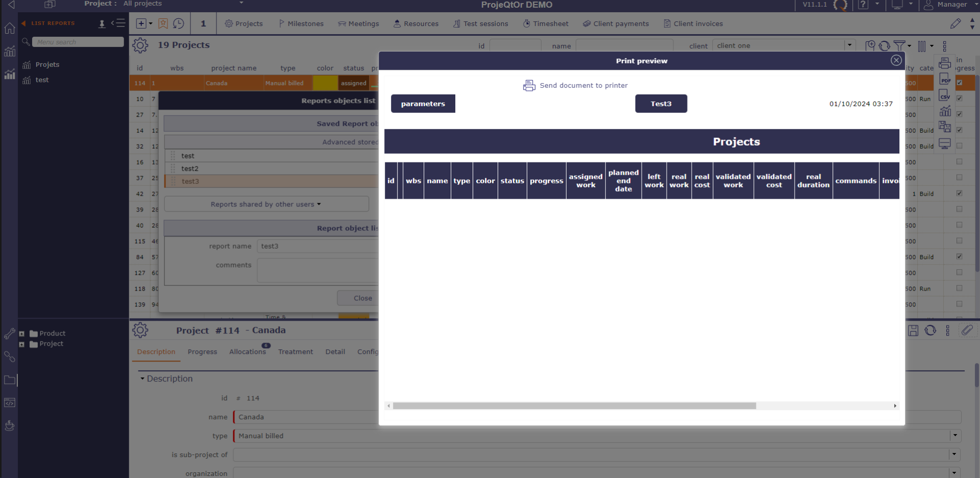The width and height of the screenshot is (980, 478).
Task: Check the unchecked in-progress box on fifth row
Action: (960, 146)
